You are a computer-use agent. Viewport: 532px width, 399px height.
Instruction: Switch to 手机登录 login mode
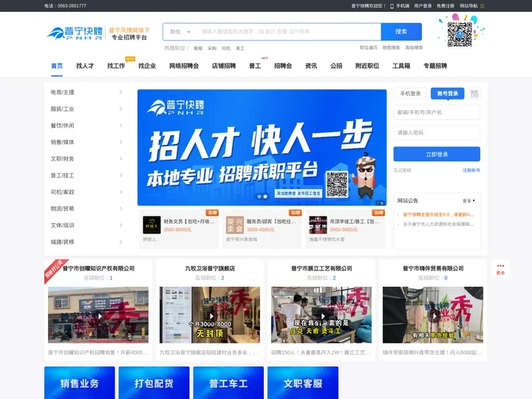[x=410, y=94]
